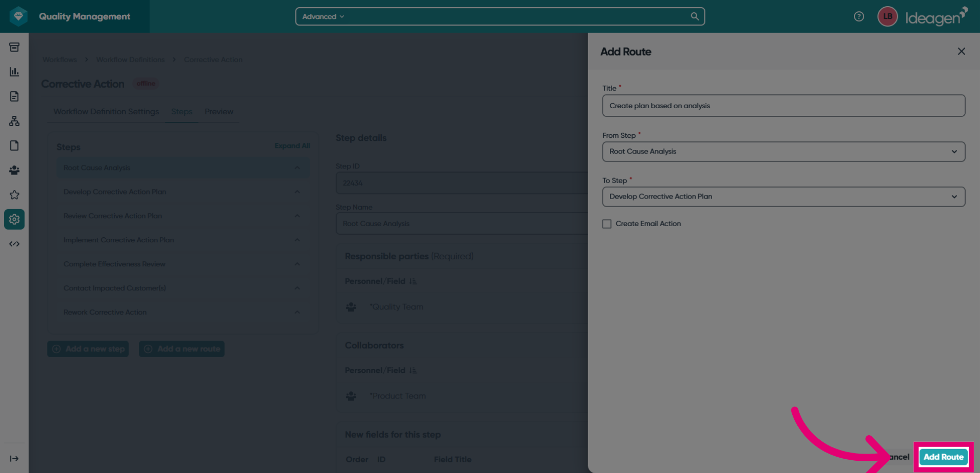Click the Product Team text entry
Viewport: 980px width, 473px height.
tap(398, 396)
